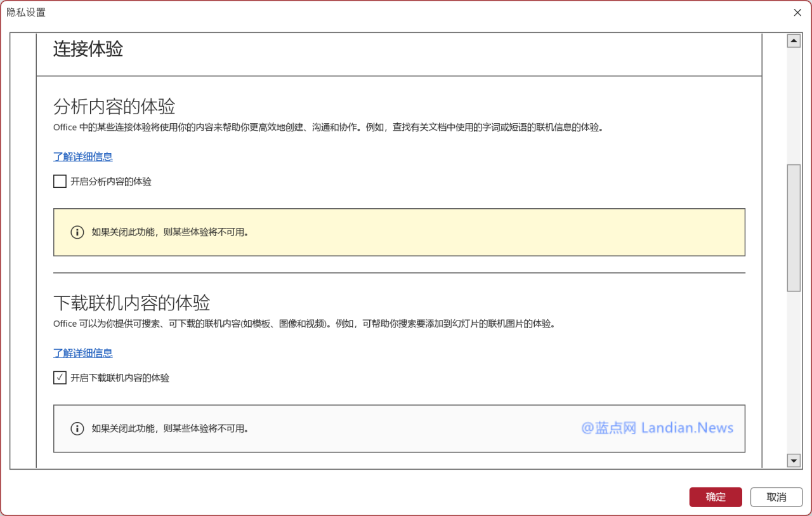This screenshot has width=812, height=516.
Task: Click the 连接体验 heading text
Action: 88,50
